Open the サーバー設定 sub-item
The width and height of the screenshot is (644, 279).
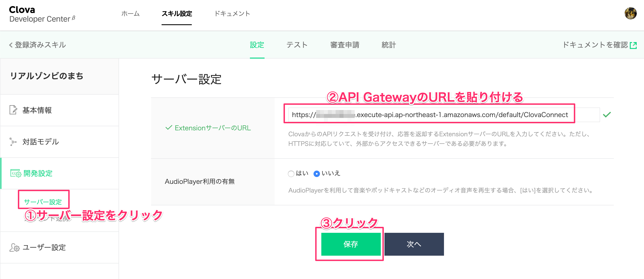[x=43, y=201]
